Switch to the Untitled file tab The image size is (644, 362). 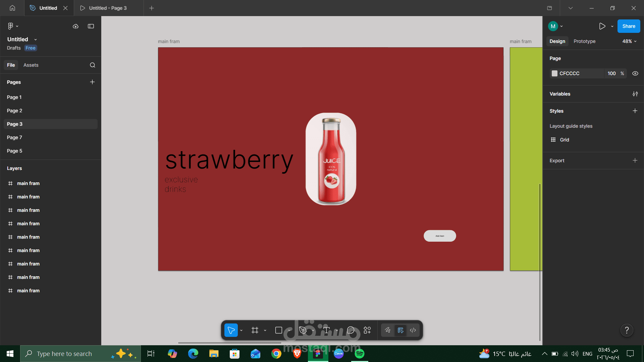point(48,8)
